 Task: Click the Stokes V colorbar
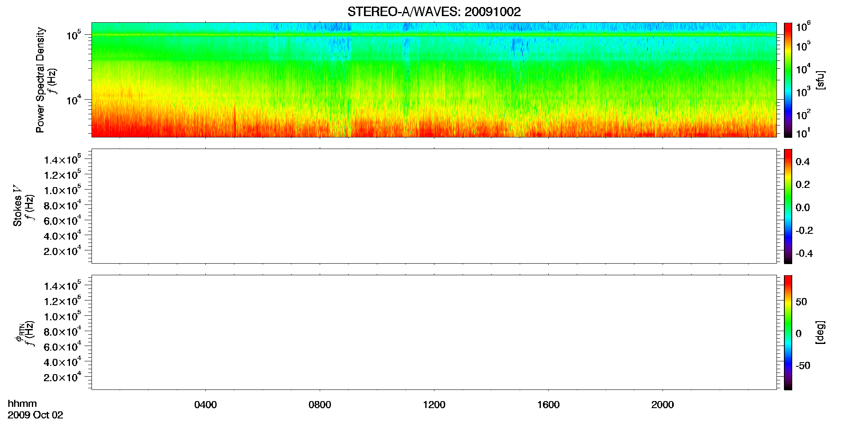click(x=788, y=206)
